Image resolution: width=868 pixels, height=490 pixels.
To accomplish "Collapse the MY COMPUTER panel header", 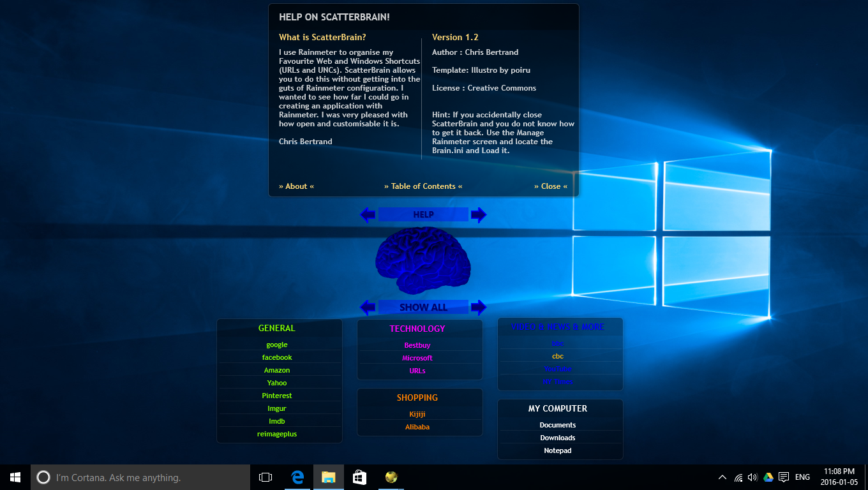I will tap(558, 408).
